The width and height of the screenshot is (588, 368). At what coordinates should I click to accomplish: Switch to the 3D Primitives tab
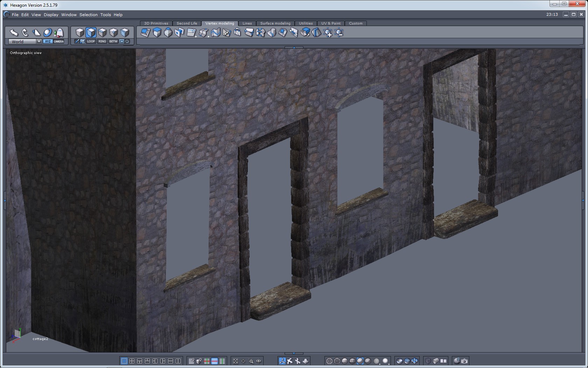(156, 23)
